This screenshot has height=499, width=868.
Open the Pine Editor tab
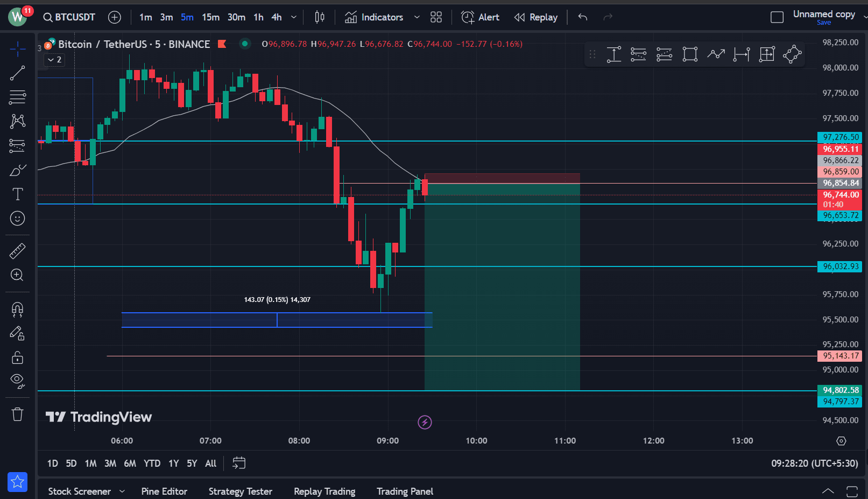164,491
